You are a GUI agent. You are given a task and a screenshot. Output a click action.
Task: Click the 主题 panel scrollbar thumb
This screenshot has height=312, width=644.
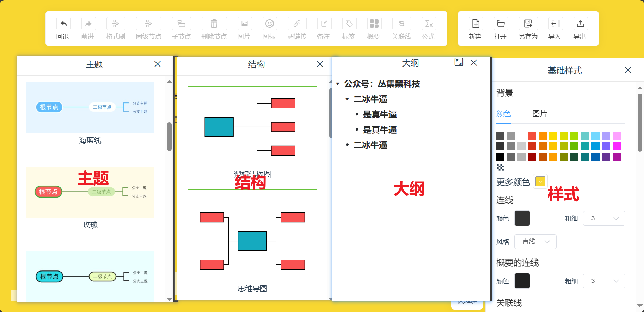tap(169, 137)
